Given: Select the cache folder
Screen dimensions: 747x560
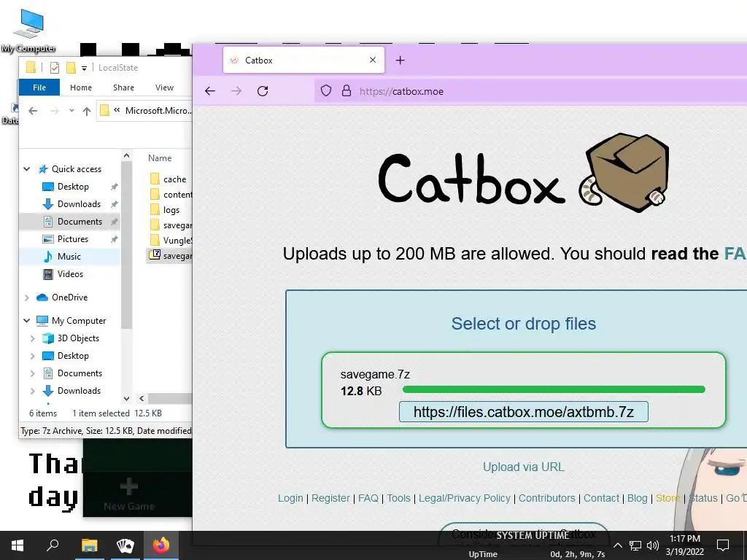Looking at the screenshot, I should click(x=169, y=179).
